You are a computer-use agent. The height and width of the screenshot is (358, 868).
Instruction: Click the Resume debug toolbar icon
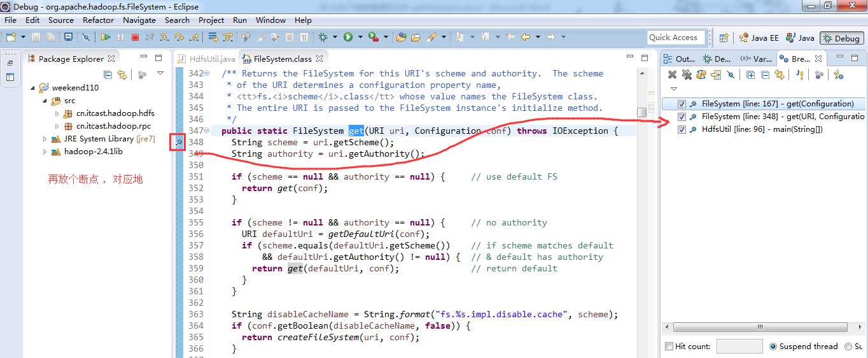click(x=106, y=37)
